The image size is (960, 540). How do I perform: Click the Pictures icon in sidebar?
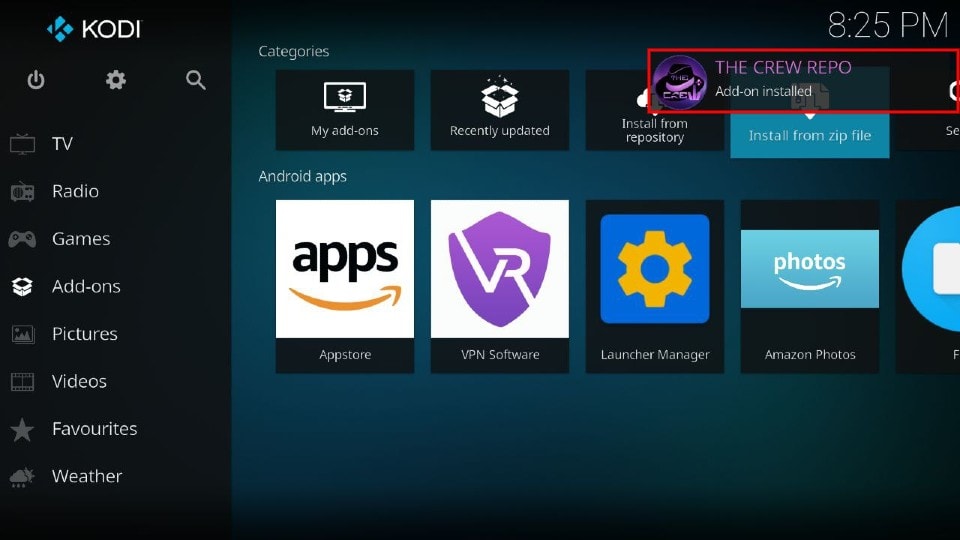click(23, 334)
